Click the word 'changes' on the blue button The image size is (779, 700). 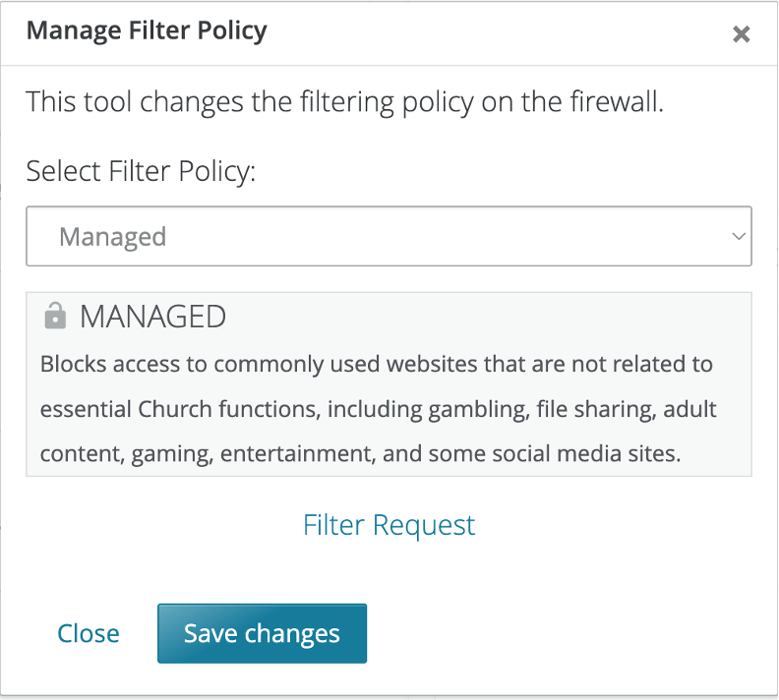click(292, 634)
